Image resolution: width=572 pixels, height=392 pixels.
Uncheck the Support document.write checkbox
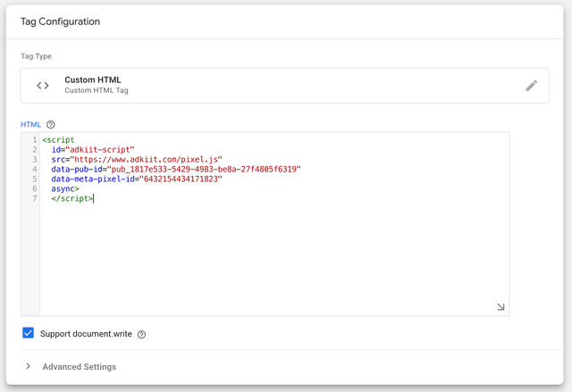coord(28,333)
